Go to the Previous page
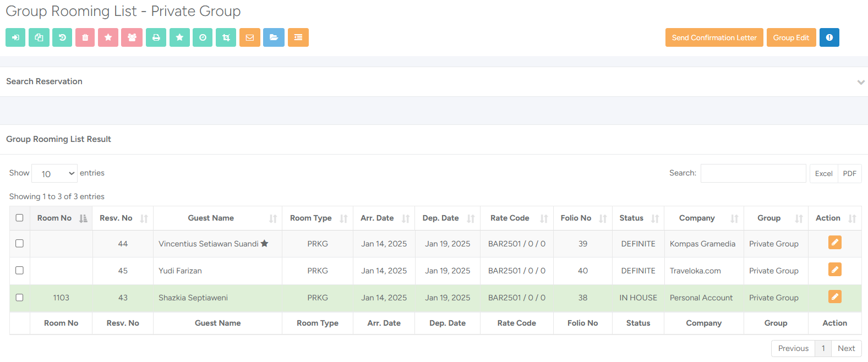 (x=793, y=348)
